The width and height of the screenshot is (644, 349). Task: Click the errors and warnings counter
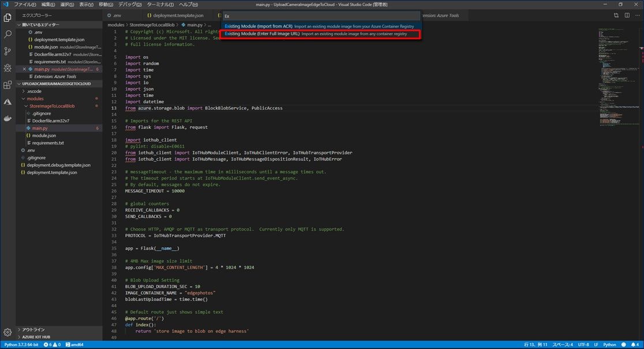click(x=54, y=344)
